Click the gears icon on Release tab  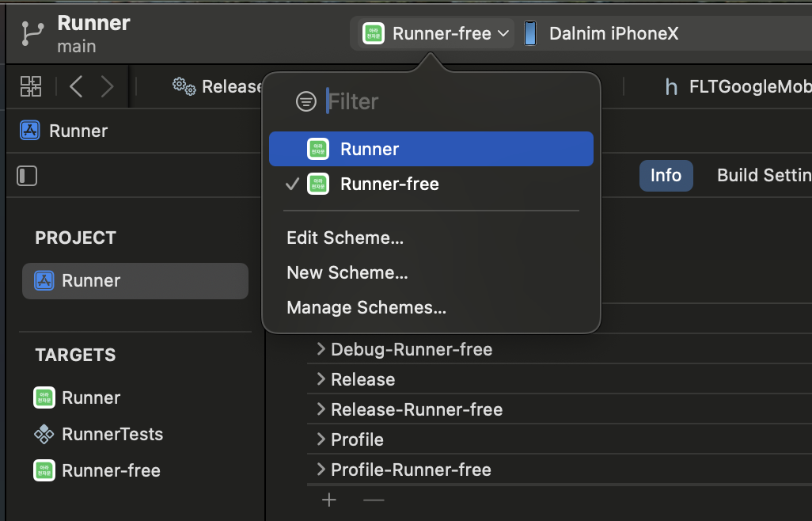(x=184, y=86)
